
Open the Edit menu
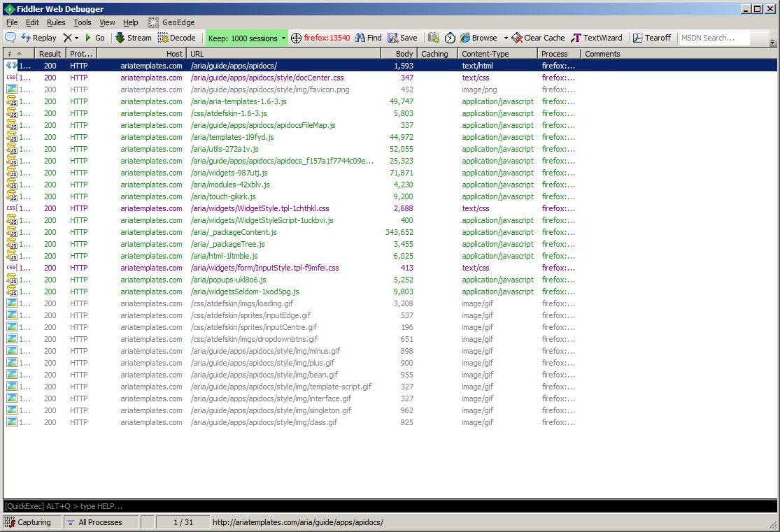32,22
